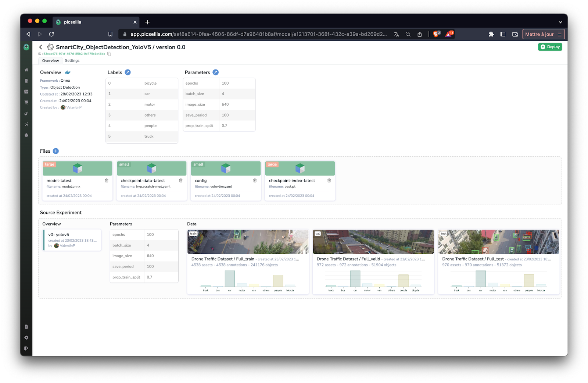588x383 pixels.
Task: Open the browser extensions puzzle icon
Action: coord(491,34)
